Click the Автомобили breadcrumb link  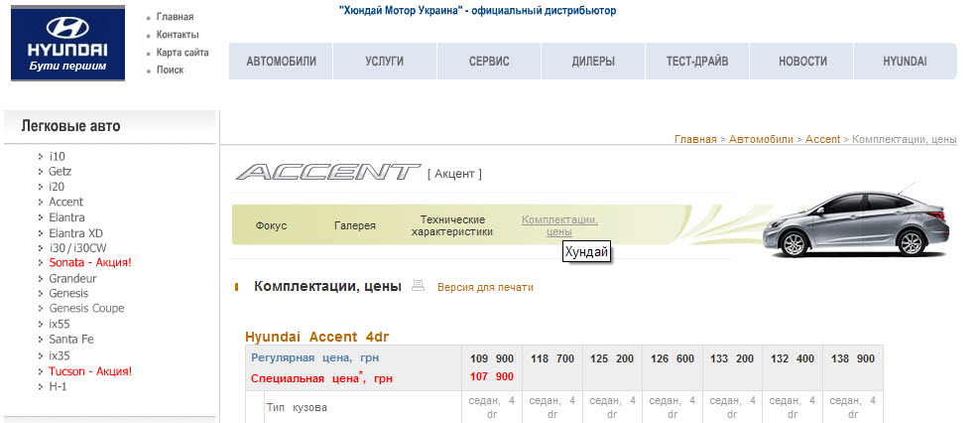pos(761,139)
